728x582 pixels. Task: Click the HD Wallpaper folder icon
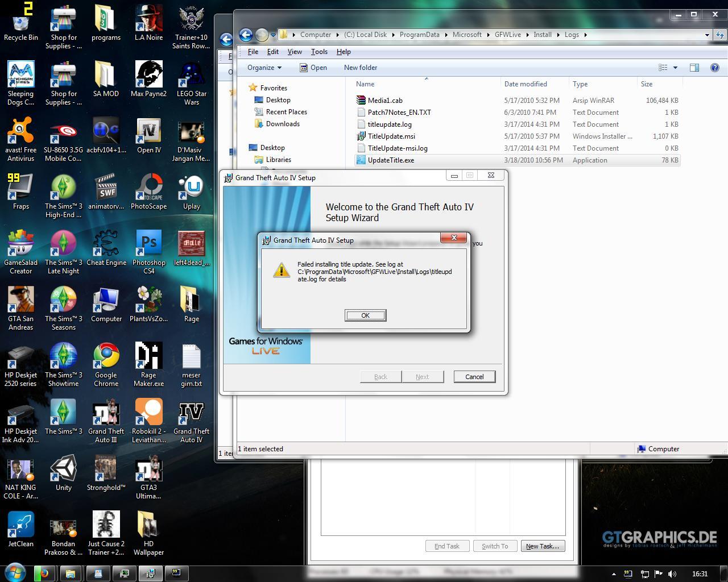[148, 533]
